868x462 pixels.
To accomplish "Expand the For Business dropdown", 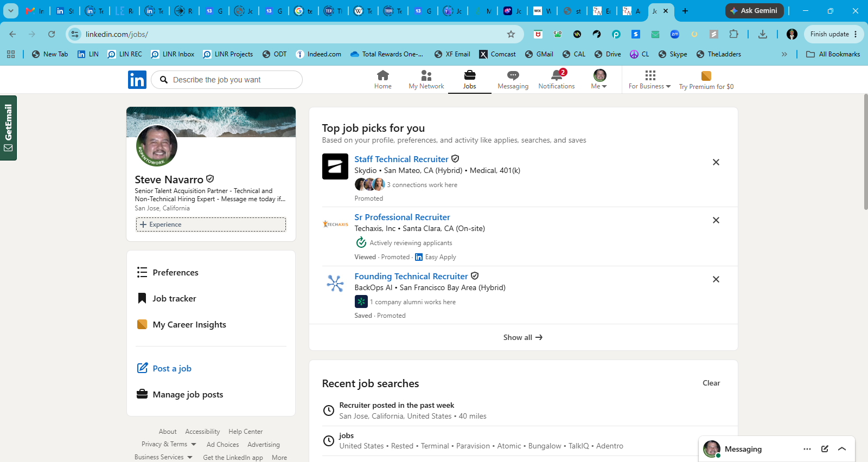I will pos(649,80).
